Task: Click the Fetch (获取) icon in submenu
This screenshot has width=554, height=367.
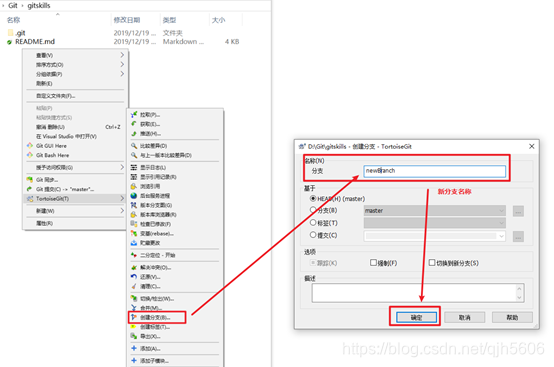Action: click(134, 124)
